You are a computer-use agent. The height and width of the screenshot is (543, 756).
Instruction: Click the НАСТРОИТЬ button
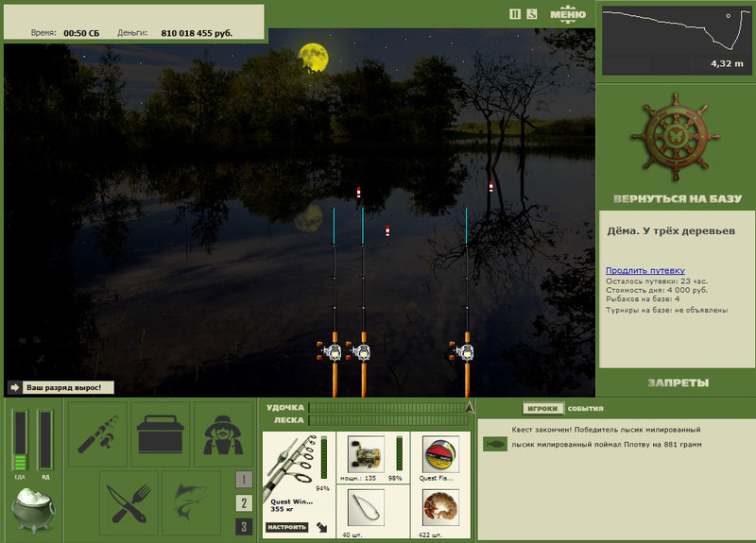(x=287, y=527)
